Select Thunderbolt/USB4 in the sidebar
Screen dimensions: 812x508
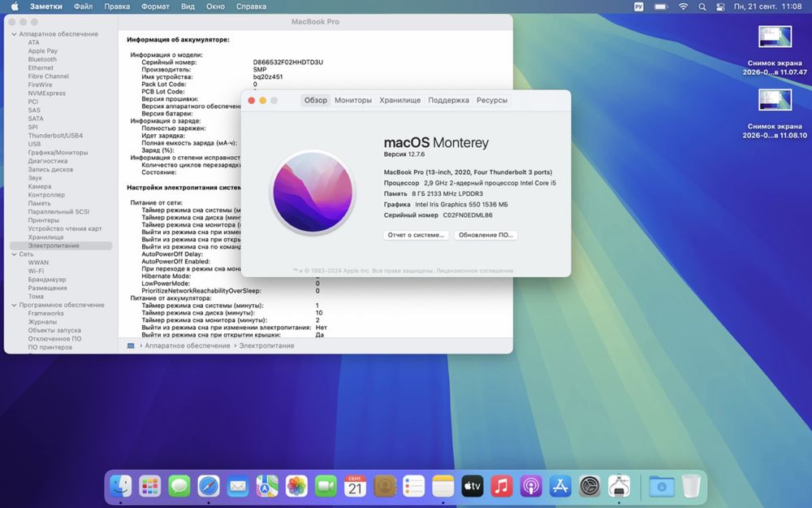(55, 136)
